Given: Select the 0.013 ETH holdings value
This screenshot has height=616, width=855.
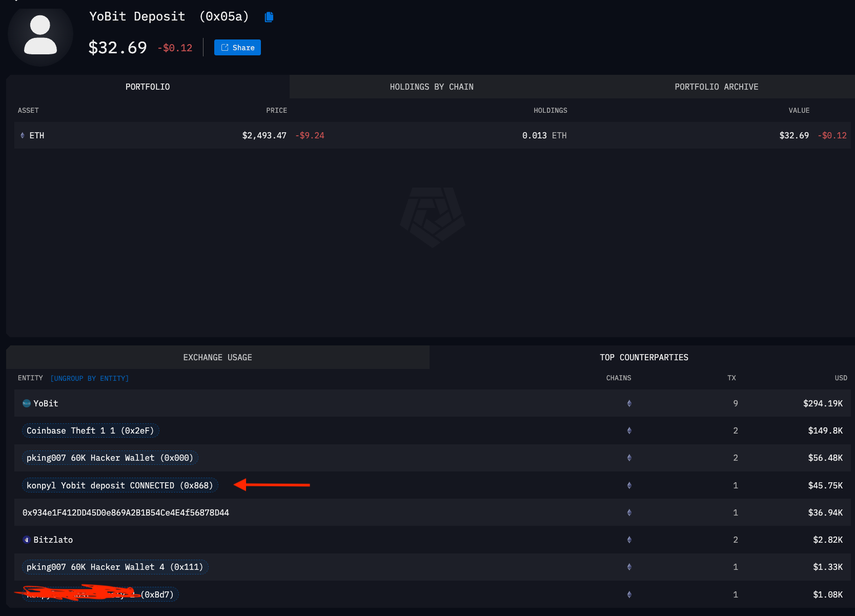Looking at the screenshot, I should point(544,135).
